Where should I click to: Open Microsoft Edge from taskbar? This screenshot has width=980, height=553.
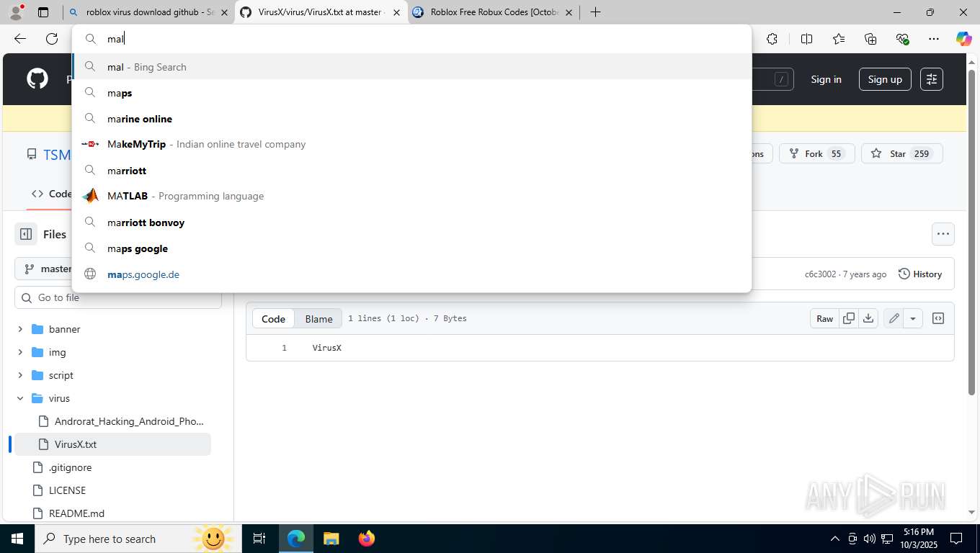296,539
